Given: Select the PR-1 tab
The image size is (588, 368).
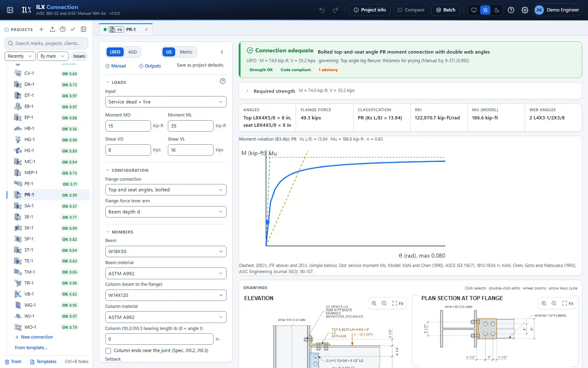Looking at the screenshot, I should 126,29.
